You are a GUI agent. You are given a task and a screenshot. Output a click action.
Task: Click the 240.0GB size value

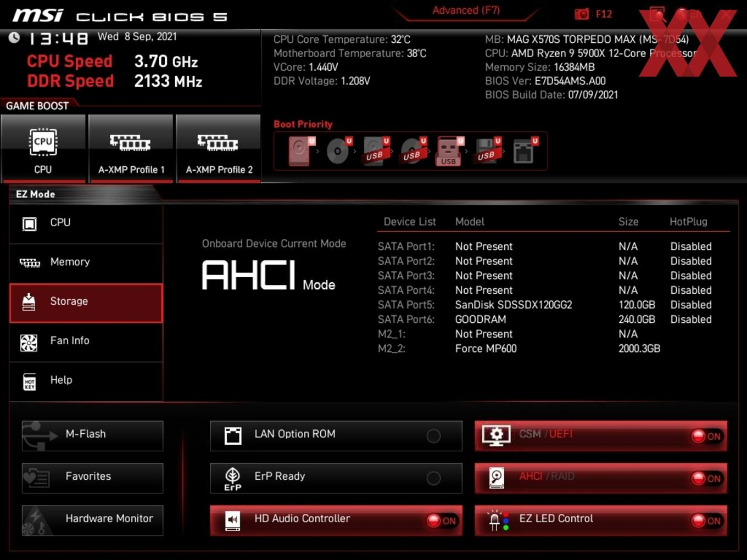click(x=637, y=320)
